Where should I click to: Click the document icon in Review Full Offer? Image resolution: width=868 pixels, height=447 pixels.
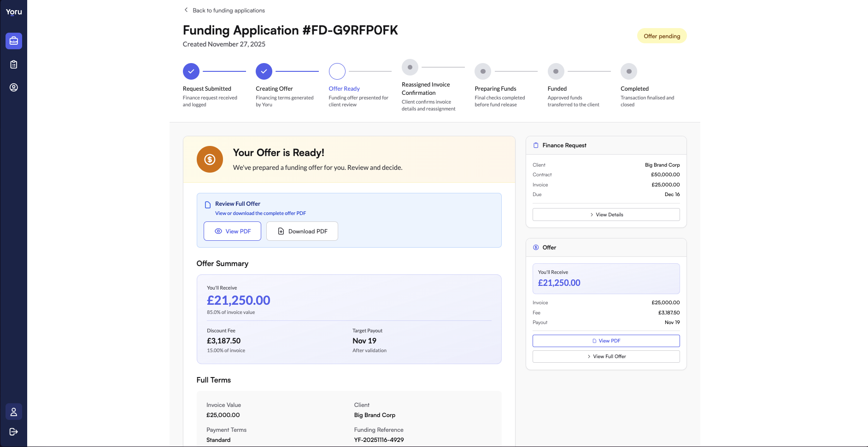(x=208, y=203)
